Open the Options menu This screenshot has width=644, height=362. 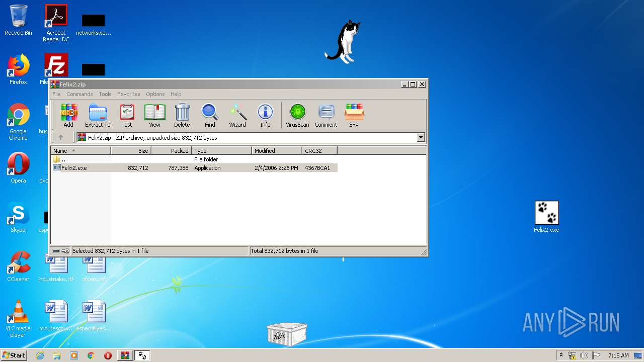(x=155, y=94)
